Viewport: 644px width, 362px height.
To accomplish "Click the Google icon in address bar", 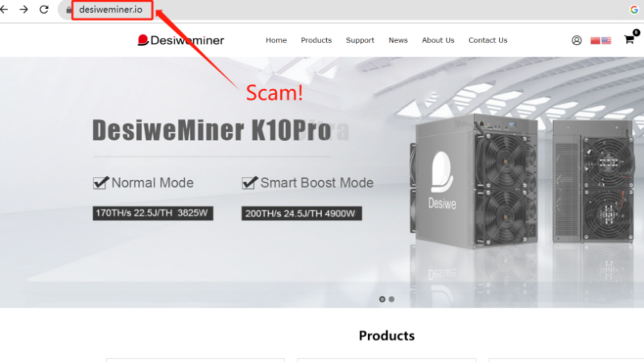I will [634, 10].
